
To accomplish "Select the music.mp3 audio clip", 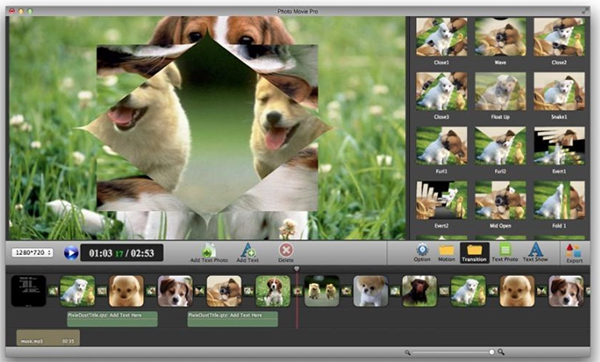I will pos(48,338).
